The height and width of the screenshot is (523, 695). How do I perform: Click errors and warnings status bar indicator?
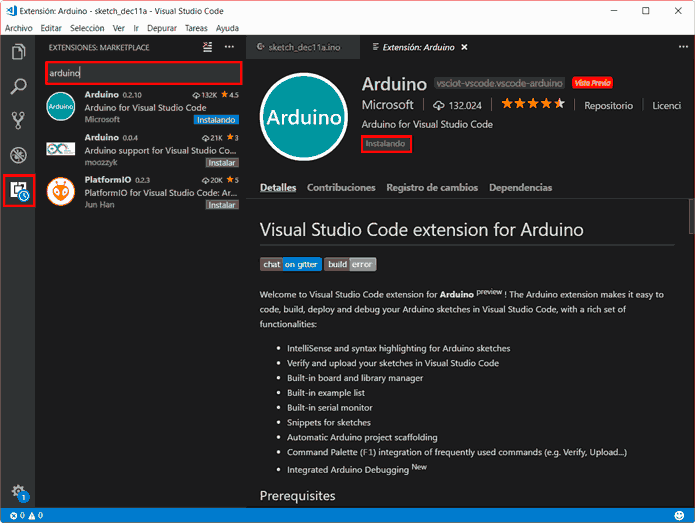tap(24, 516)
